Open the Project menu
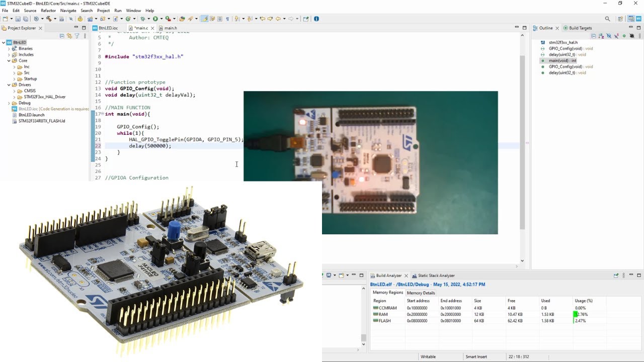Screen dimensions: 644x362 click(x=103, y=11)
